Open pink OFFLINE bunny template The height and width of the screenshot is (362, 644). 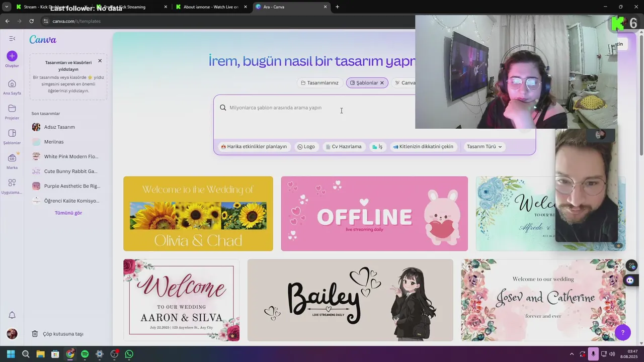coord(374,214)
